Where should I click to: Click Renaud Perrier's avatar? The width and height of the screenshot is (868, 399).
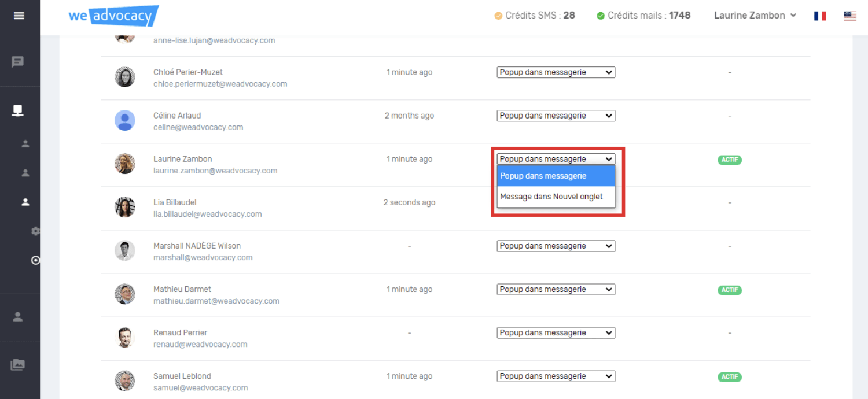click(x=125, y=337)
